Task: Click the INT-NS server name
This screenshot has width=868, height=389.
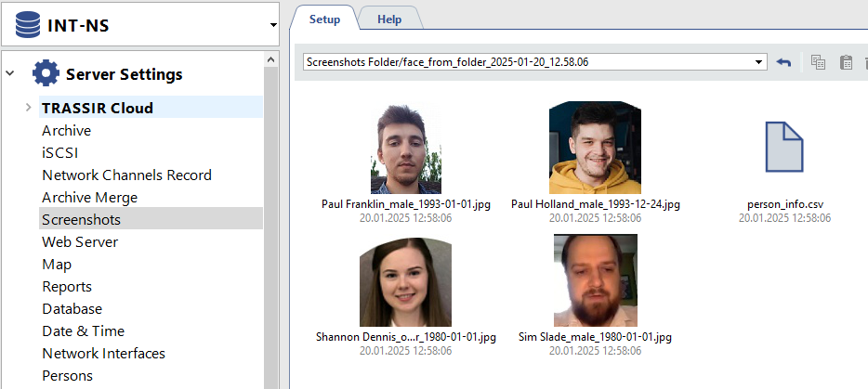Action: (x=78, y=25)
